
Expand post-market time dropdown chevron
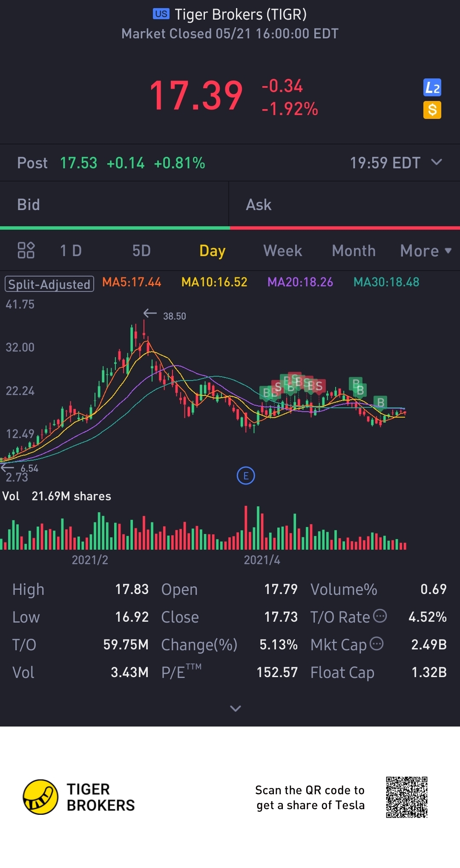coord(437,162)
